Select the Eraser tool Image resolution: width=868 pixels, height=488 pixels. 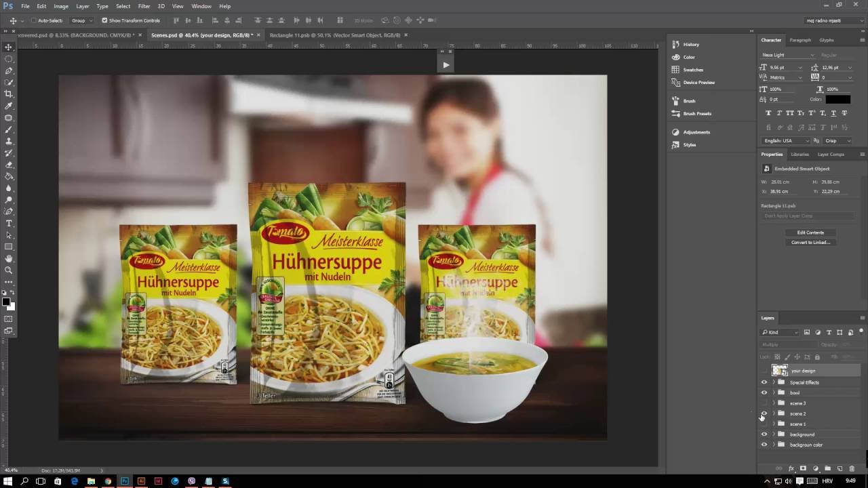click(9, 165)
